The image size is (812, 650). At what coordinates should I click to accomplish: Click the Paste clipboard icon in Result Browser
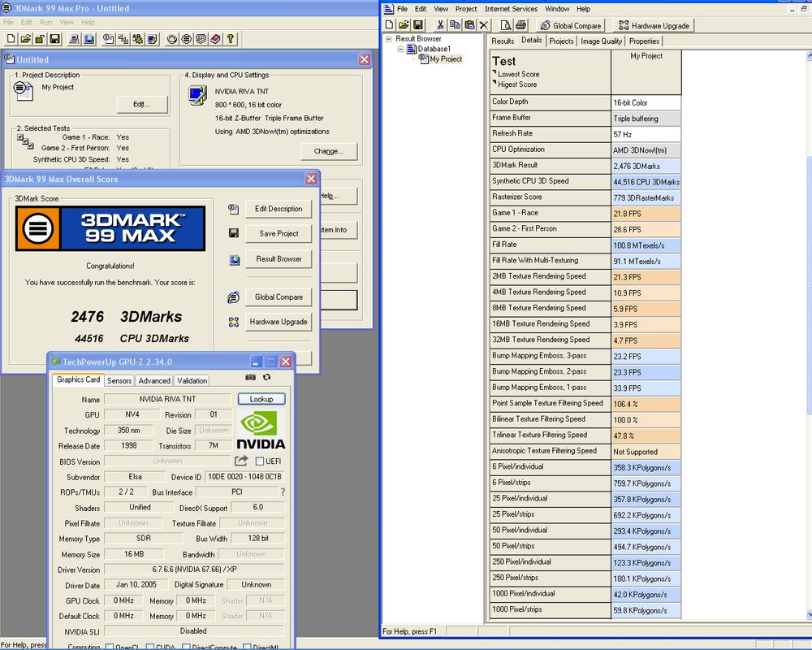469,25
